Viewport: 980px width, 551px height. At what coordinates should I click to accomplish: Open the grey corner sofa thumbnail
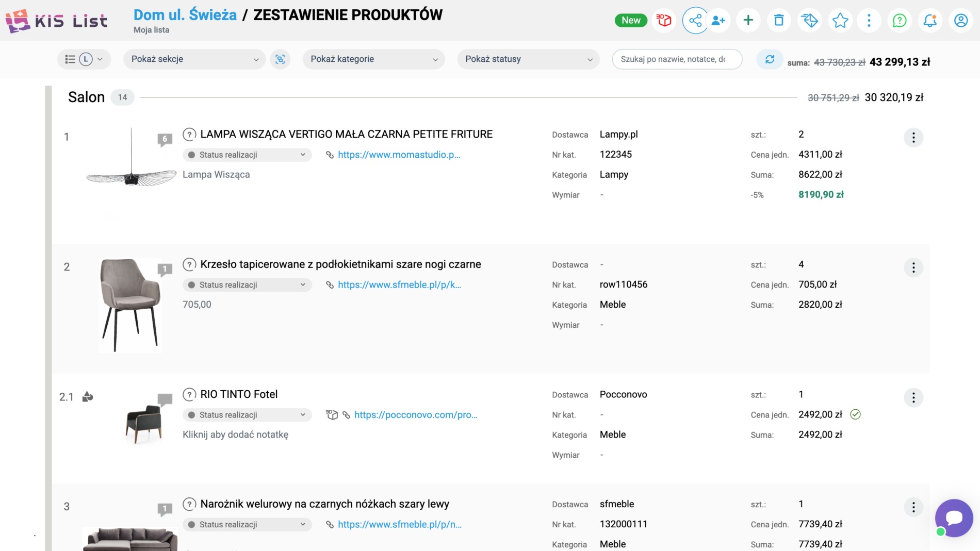(x=130, y=539)
